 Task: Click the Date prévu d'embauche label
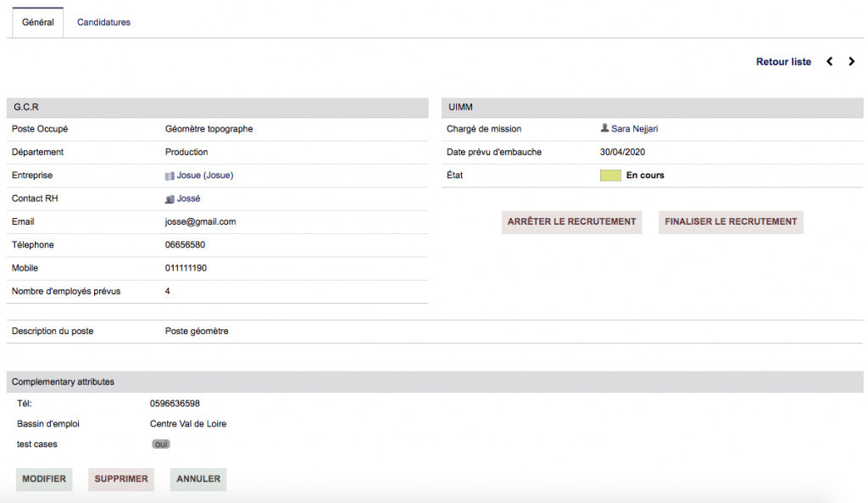point(494,152)
